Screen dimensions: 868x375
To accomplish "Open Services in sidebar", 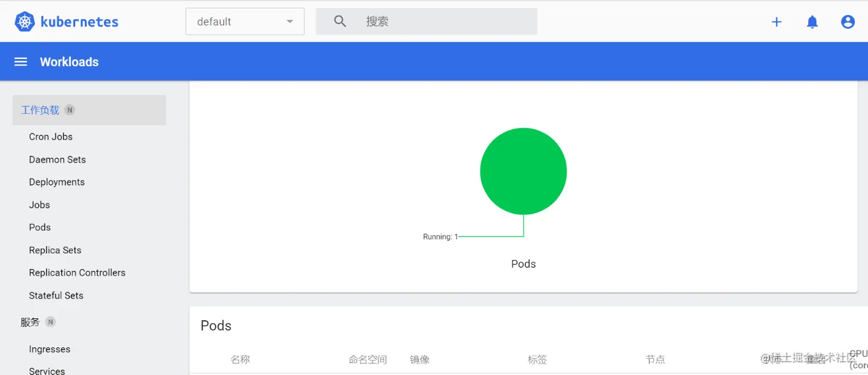I will pos(47,371).
